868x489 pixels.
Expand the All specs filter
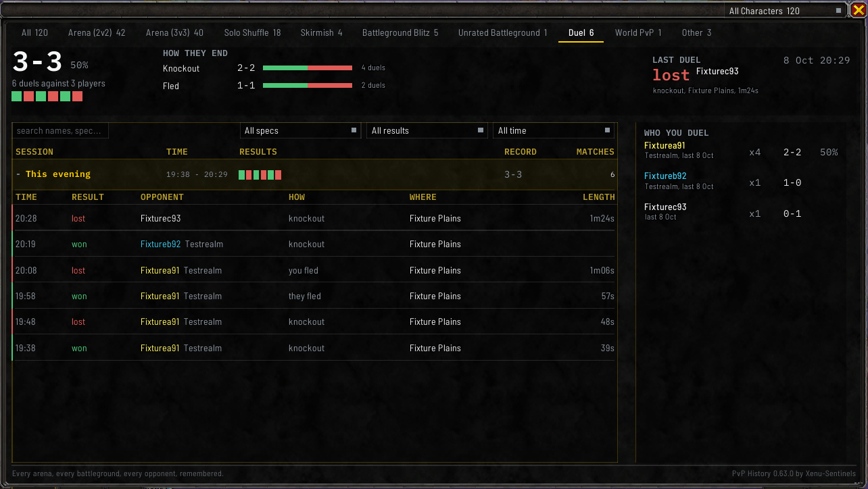[x=301, y=131]
